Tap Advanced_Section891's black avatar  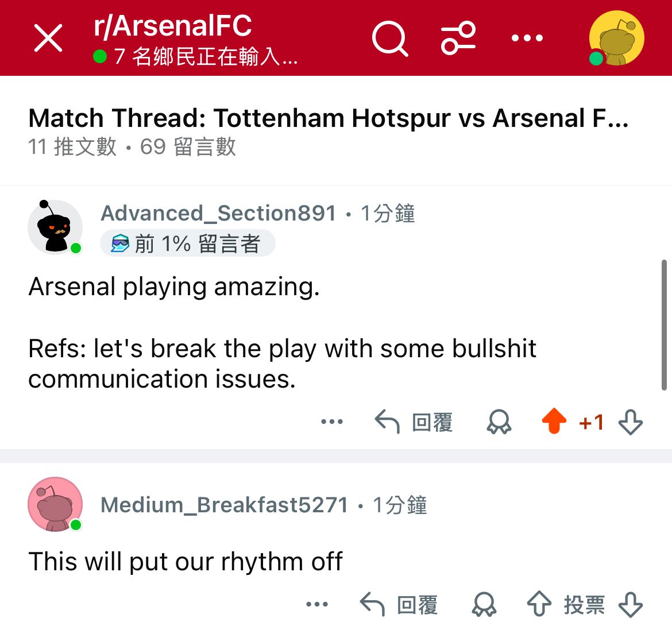pos(55,227)
